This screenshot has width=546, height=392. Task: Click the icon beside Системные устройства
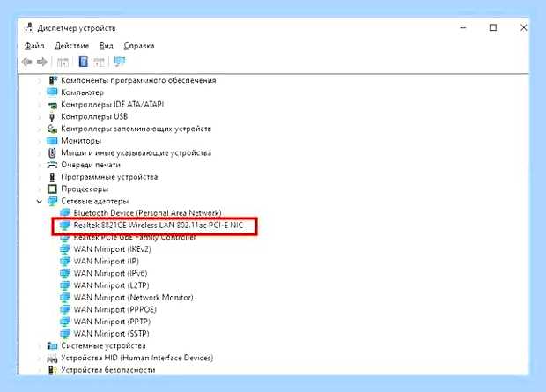click(x=52, y=345)
